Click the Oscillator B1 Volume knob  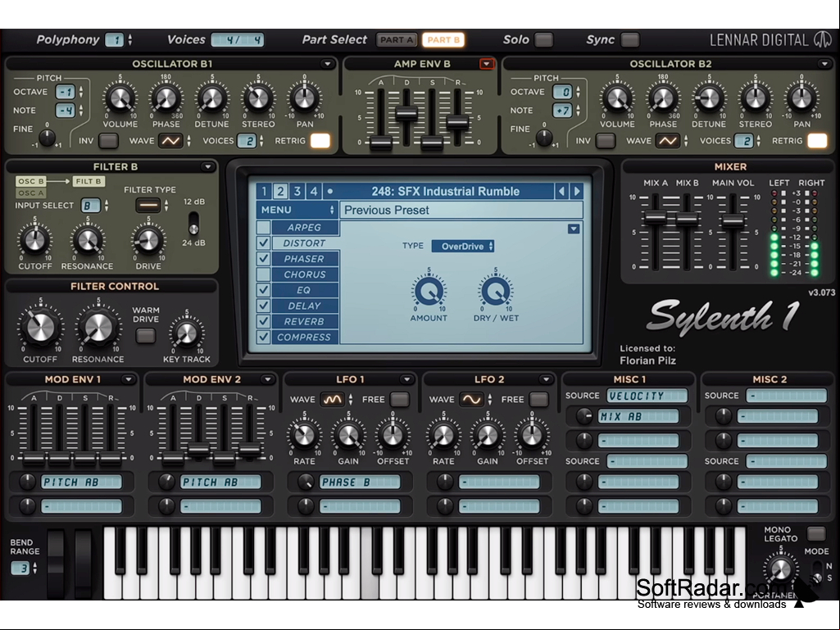tap(120, 98)
